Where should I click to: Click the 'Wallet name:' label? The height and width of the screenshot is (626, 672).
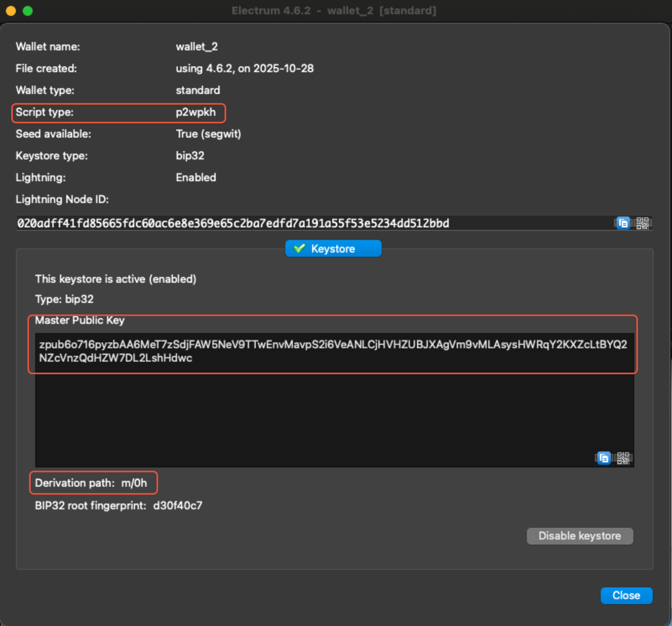(48, 47)
